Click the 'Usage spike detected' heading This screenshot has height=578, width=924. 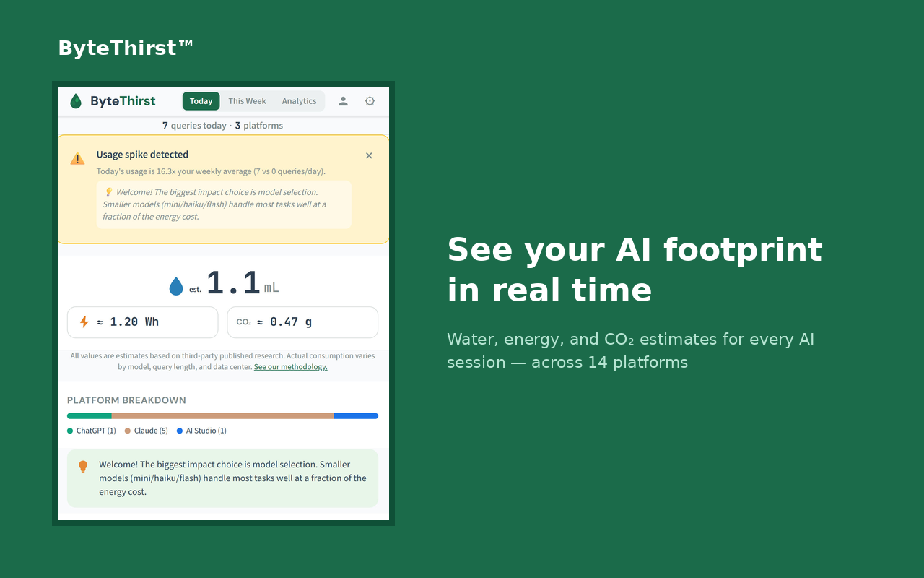tap(142, 155)
